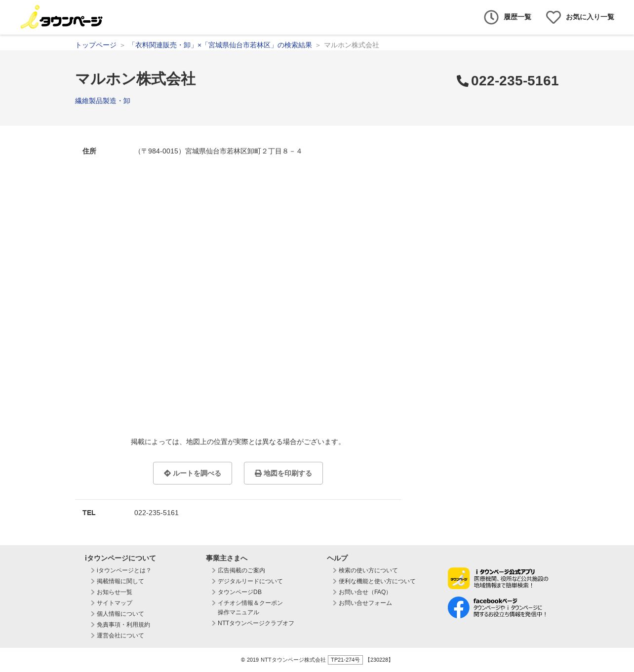
Task: Click the ヘルプ footer heading
Action: pyautogui.click(x=337, y=558)
